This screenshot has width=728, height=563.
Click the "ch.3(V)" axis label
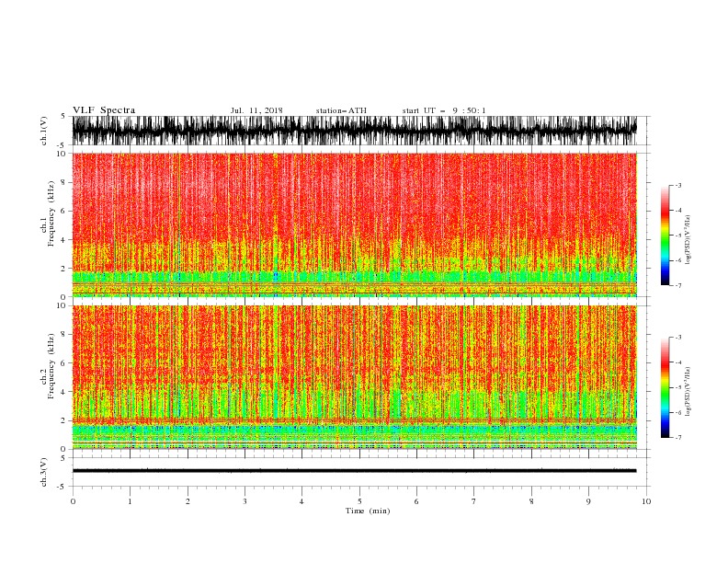[x=44, y=472]
